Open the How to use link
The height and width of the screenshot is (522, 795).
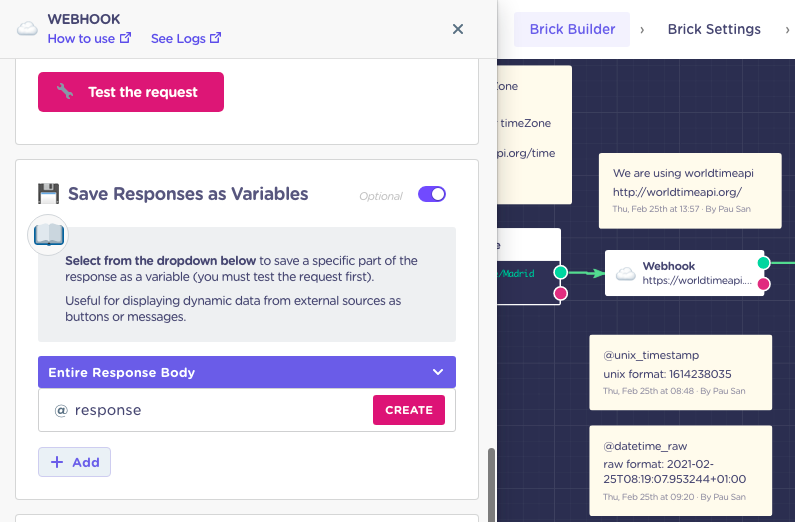pos(89,39)
